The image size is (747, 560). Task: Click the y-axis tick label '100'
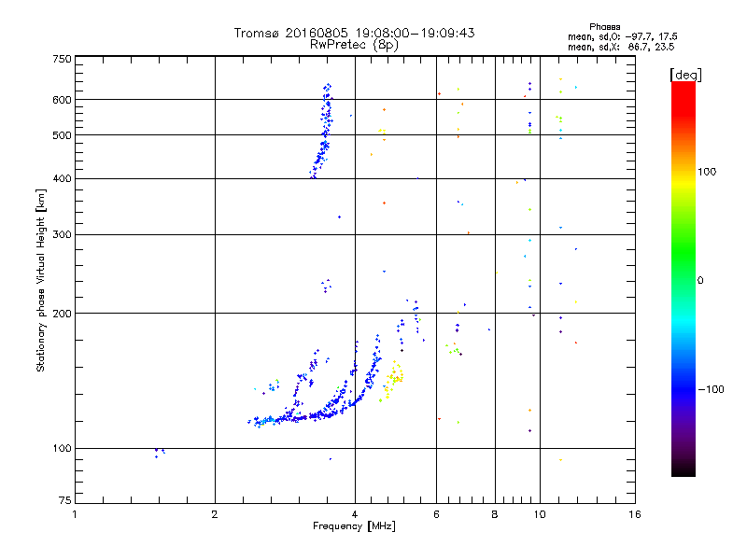[62, 449]
